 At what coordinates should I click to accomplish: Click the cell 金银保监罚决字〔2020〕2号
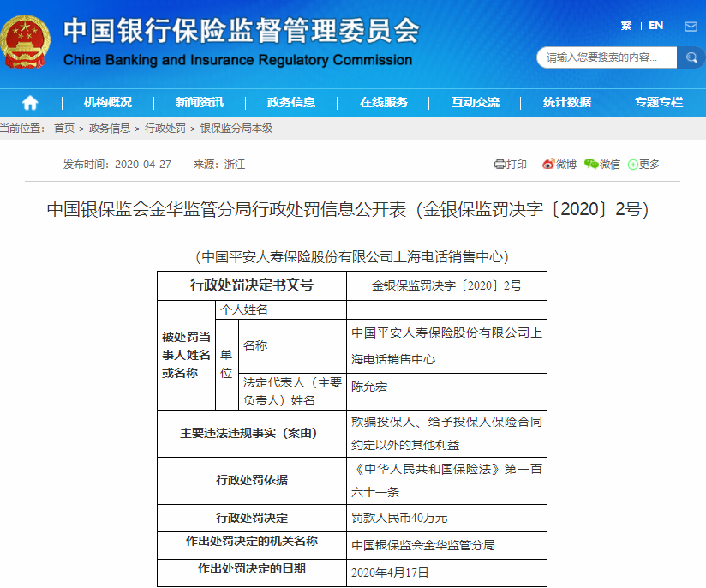pos(446,285)
